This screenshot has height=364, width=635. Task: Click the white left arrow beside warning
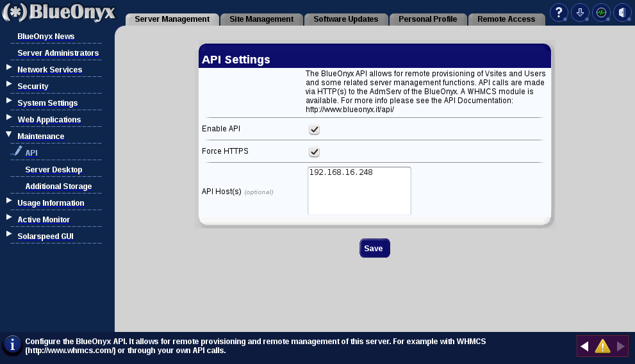[x=584, y=347]
